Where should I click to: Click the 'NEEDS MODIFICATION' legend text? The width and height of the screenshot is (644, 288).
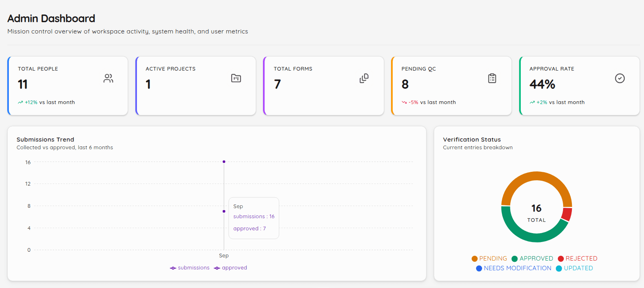coord(518,268)
